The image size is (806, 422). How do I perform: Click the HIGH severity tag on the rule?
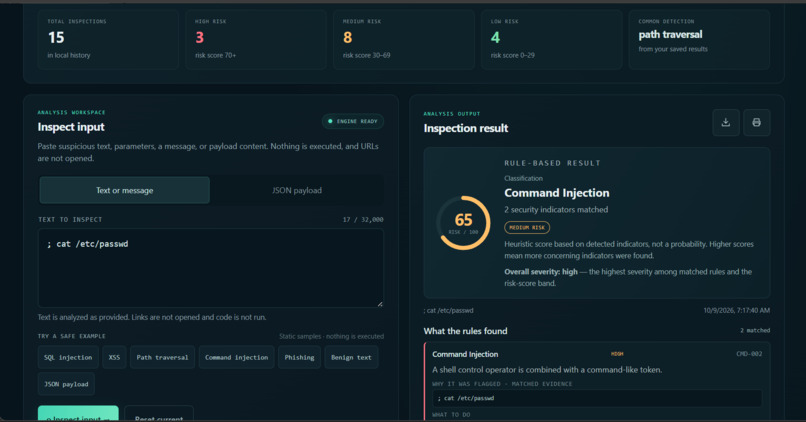pyautogui.click(x=617, y=354)
